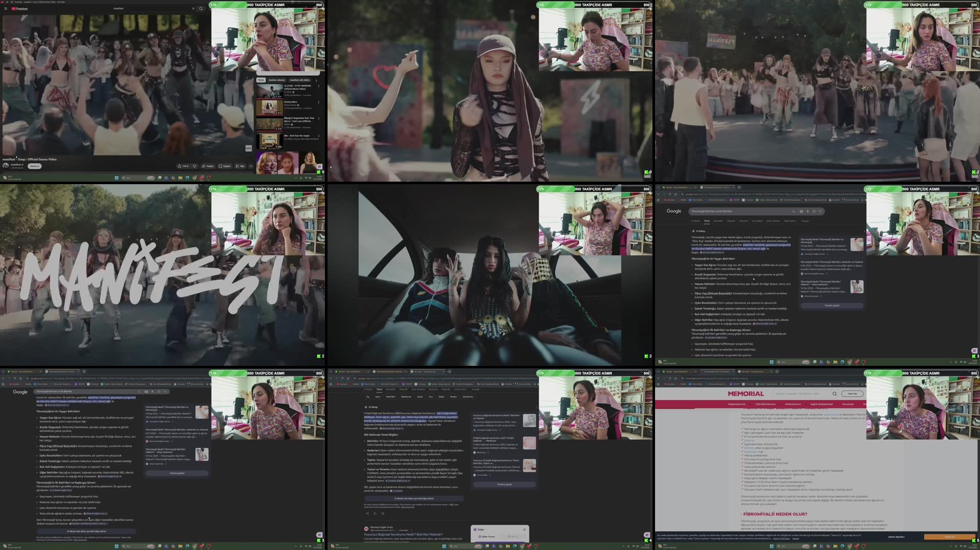The width and height of the screenshot is (980, 550).
Task: Click "Tümünü göster" beside the İrritabl Bağırsak overview
Action: 504,484
